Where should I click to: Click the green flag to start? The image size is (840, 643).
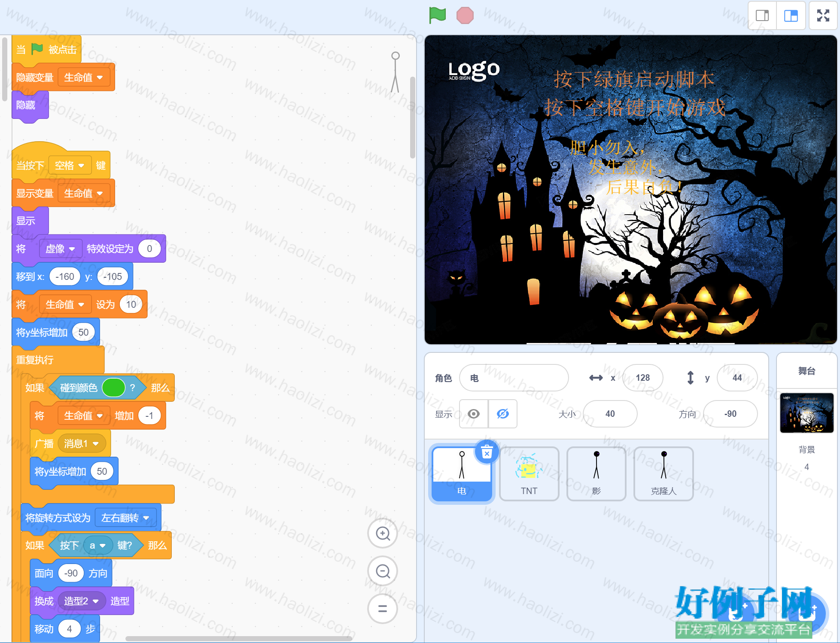pos(438,15)
